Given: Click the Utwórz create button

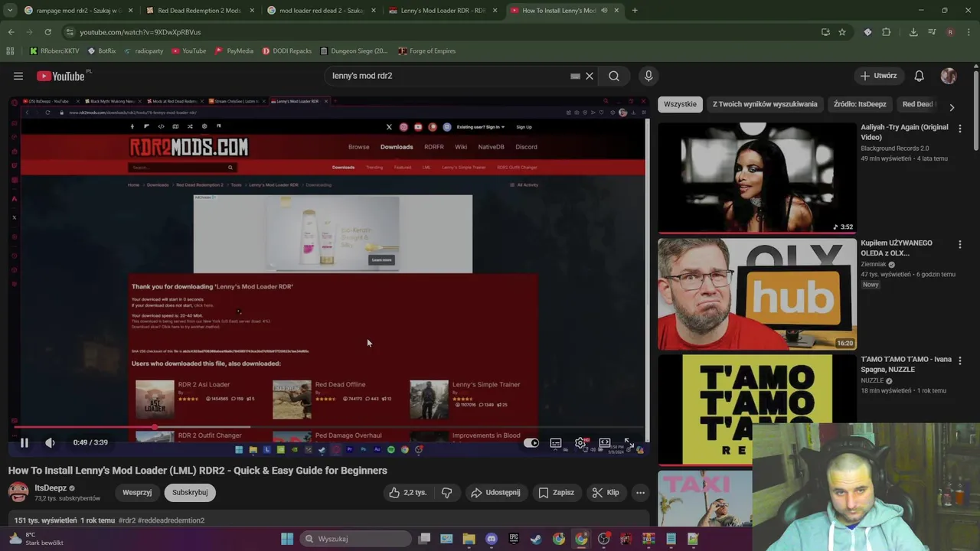Looking at the screenshot, I should tap(878, 76).
